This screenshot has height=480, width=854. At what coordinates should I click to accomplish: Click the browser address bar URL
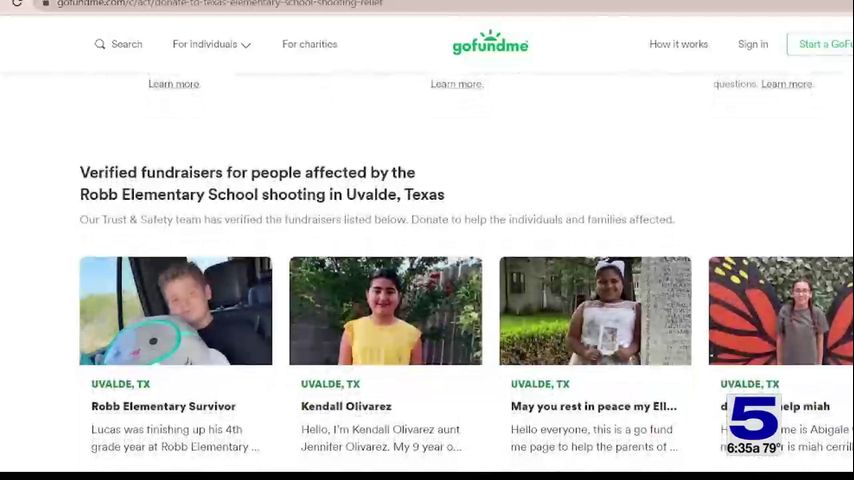point(220,3)
